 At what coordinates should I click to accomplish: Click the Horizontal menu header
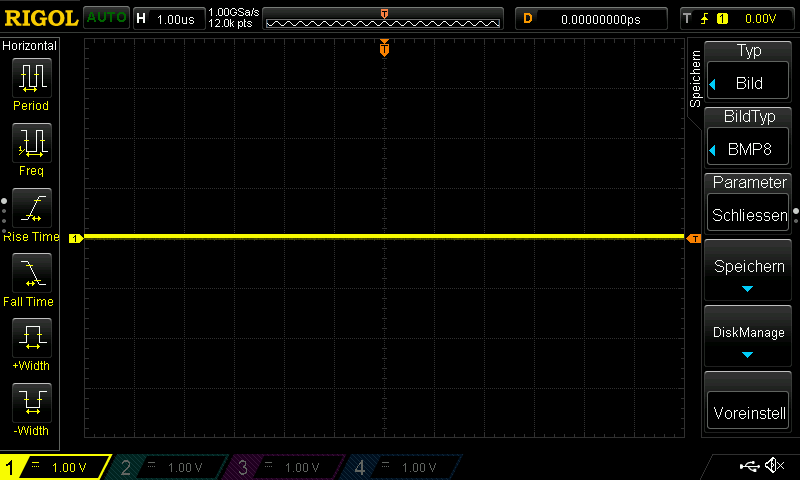coord(30,46)
